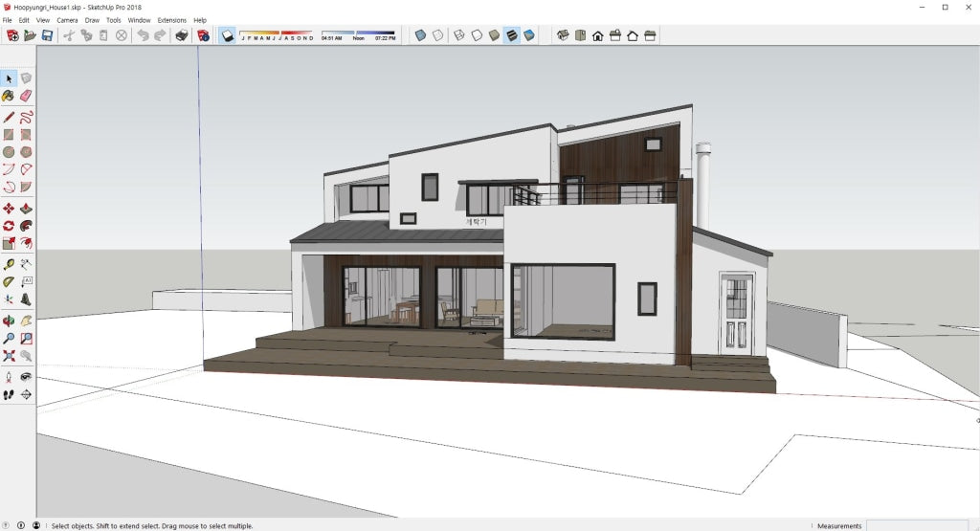Toggle Back Edges style
Viewport: 980px width, 531px height.
tap(438, 35)
